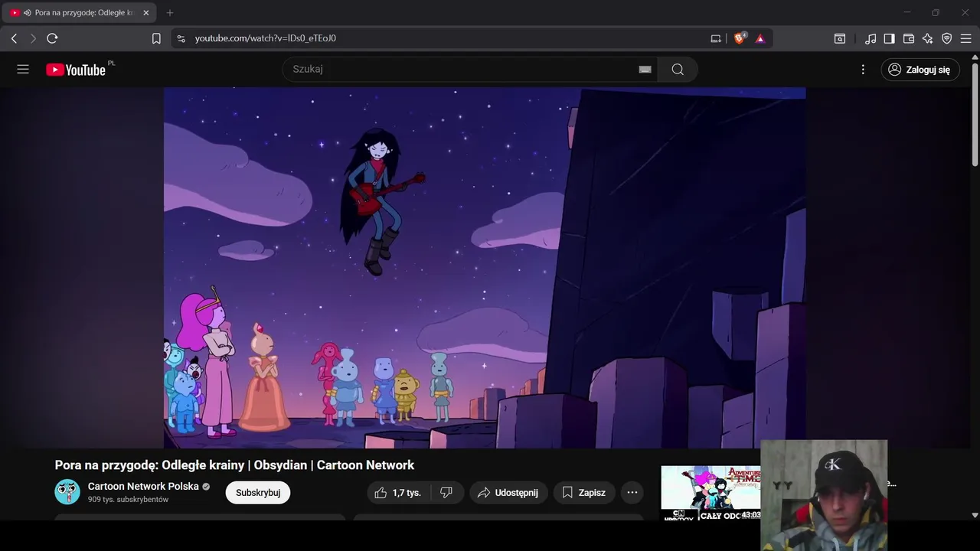Open Brave media playlist music icon
This screenshot has width=980, height=551.
(871, 38)
